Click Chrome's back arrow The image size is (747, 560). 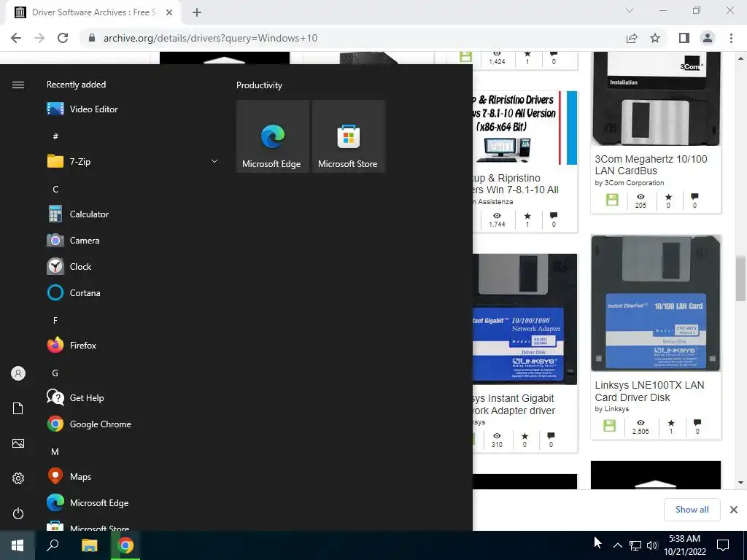click(x=16, y=38)
